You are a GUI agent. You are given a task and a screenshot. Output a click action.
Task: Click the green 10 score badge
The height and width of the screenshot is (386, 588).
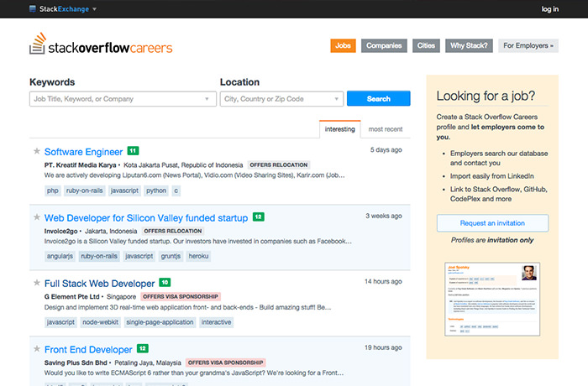click(x=165, y=282)
